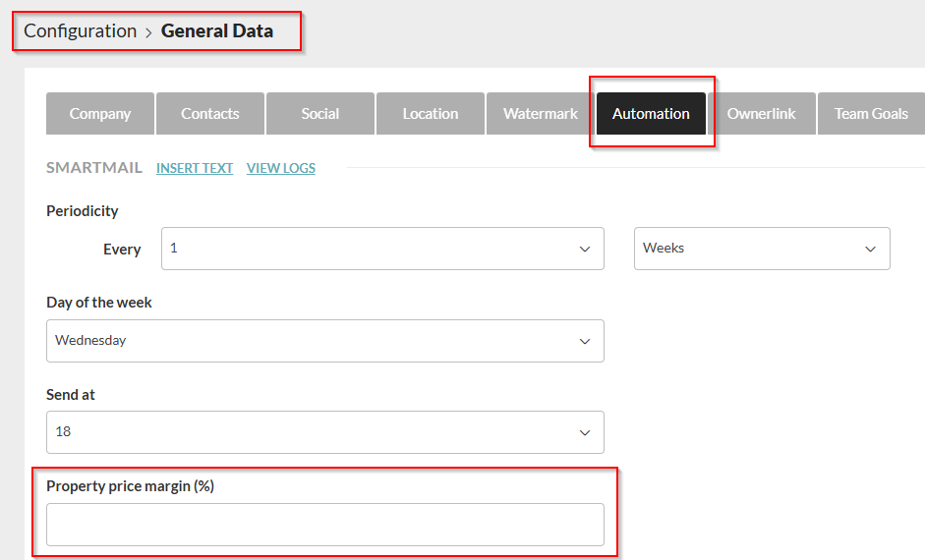Open the Weeks unit dropdown

click(x=762, y=249)
